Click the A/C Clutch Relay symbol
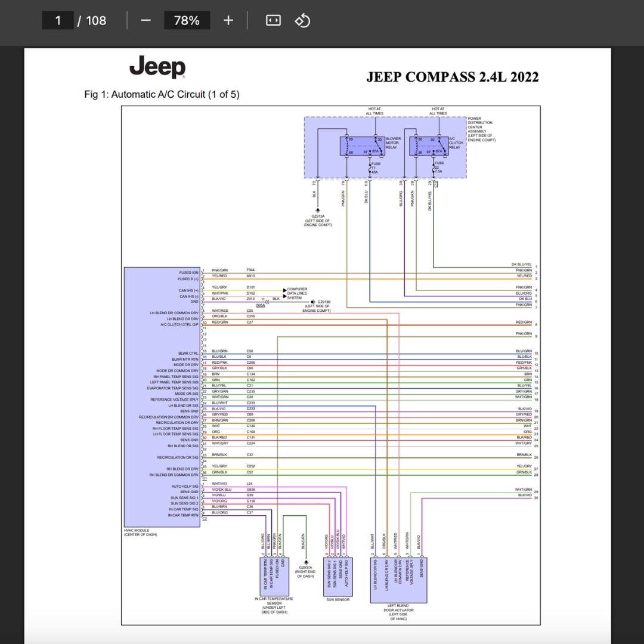The width and height of the screenshot is (644, 644). point(429,146)
